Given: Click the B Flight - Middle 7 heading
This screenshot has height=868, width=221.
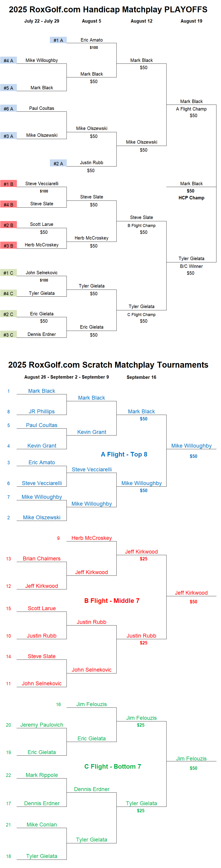Looking at the screenshot, I should point(112,600).
